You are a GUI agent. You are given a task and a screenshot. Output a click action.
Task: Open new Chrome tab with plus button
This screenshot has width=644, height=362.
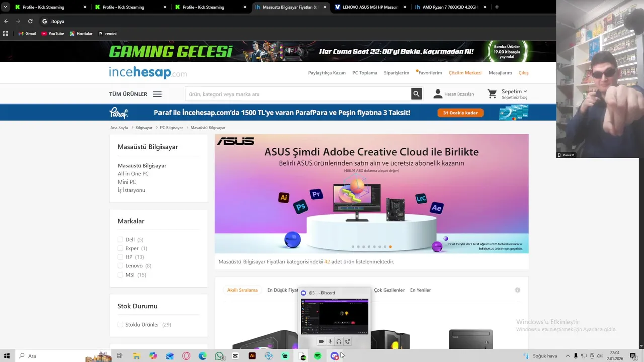tap(497, 7)
